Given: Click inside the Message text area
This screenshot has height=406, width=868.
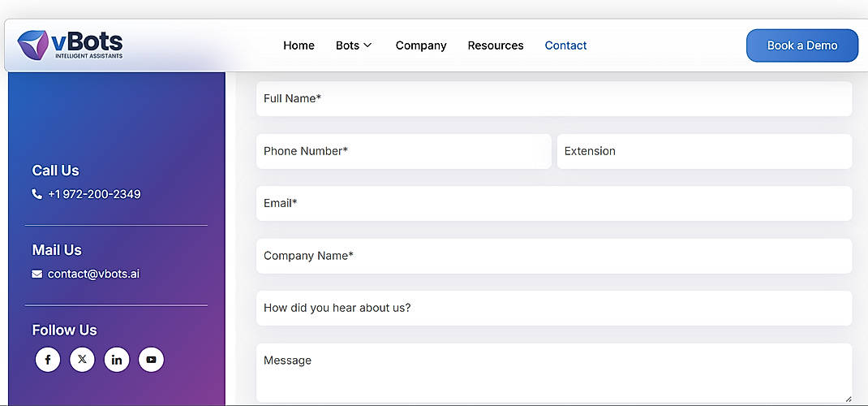Looking at the screenshot, I should pyautogui.click(x=553, y=373).
